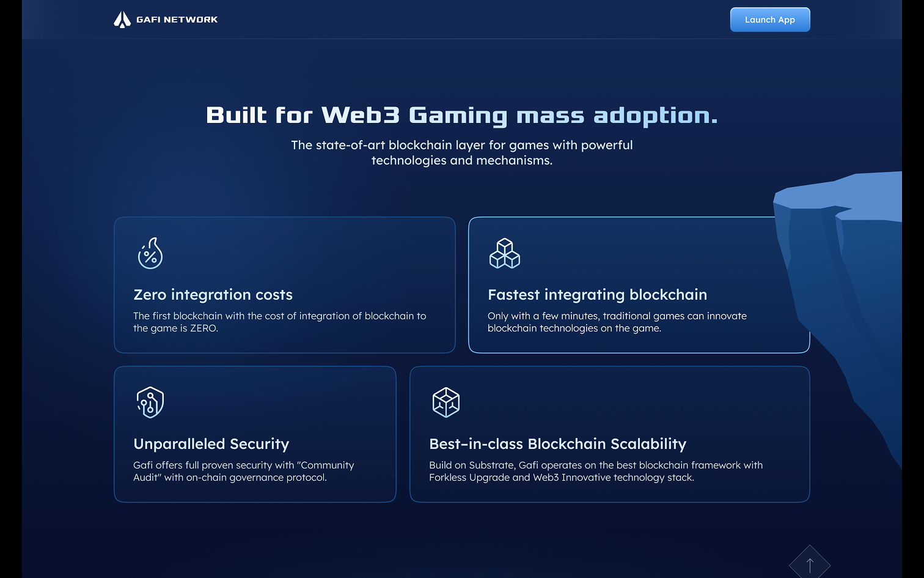
Task: Click the Launch App button
Action: 770,19
